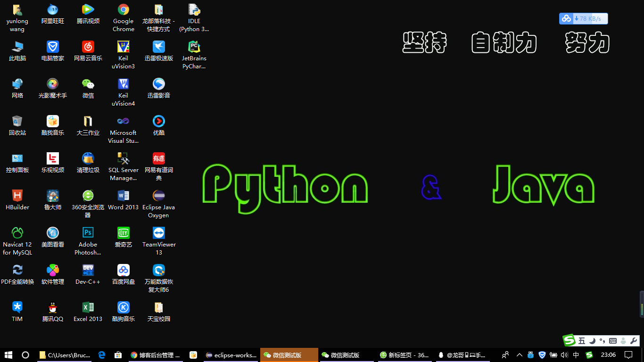Open the Action Center notifications

click(628, 355)
